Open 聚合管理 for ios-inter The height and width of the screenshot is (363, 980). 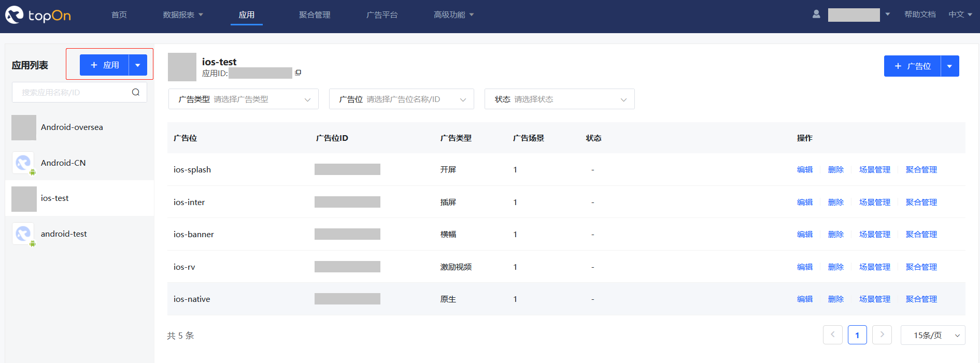coord(921,202)
